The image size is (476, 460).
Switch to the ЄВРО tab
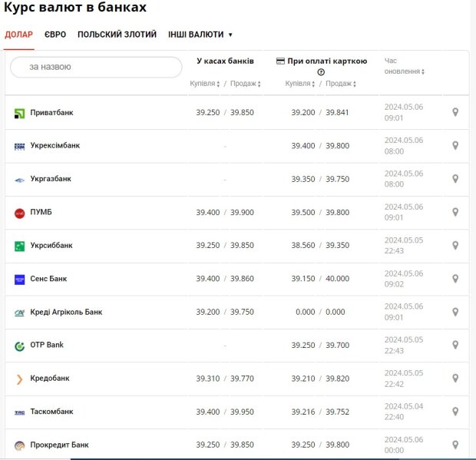55,35
